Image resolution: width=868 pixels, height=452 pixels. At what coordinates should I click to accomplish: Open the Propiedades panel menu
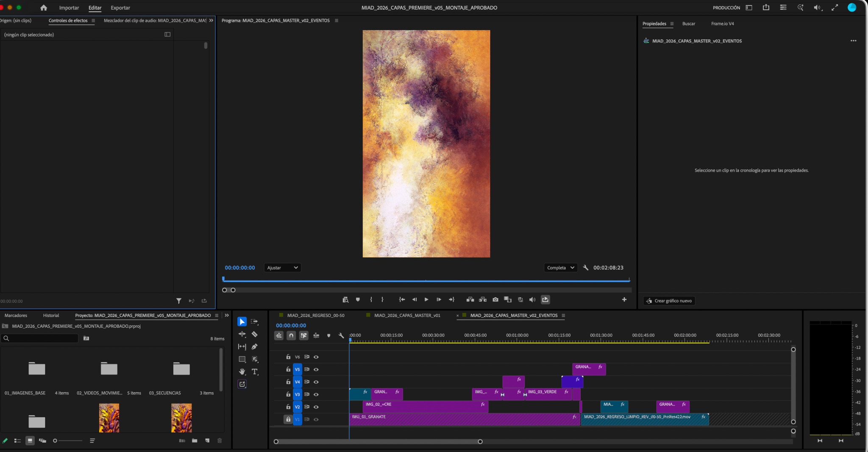pyautogui.click(x=672, y=24)
